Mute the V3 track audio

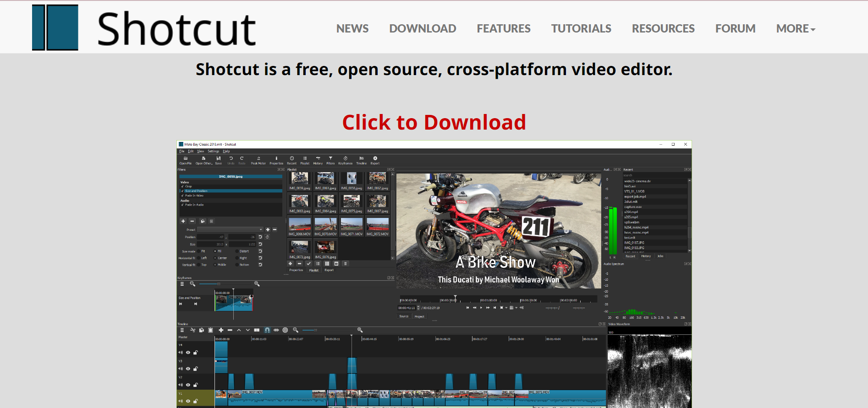click(180, 369)
